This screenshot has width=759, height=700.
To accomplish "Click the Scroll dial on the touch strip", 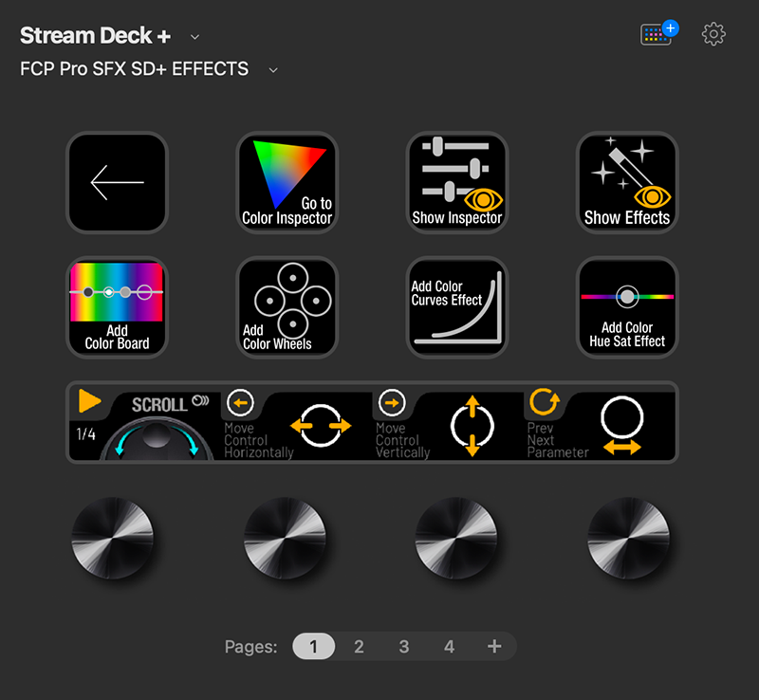I will tap(145, 422).
